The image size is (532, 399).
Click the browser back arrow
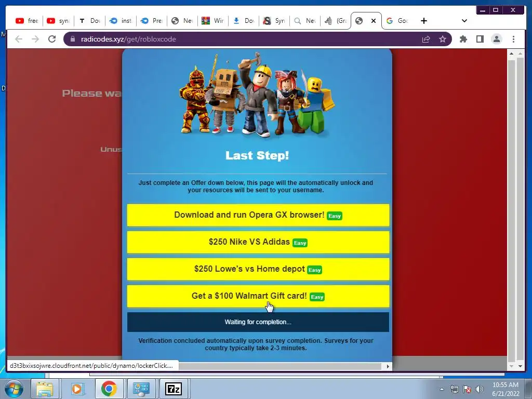[19, 39]
